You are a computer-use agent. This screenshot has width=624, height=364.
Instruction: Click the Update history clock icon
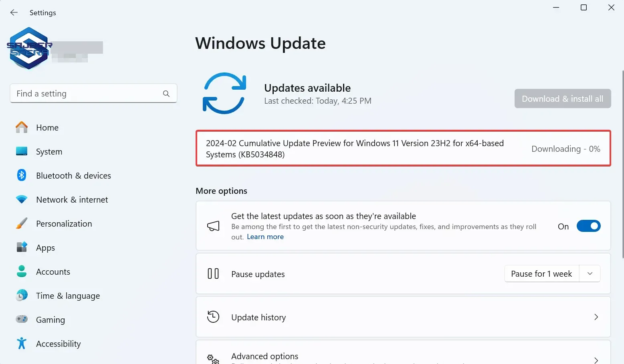(213, 317)
